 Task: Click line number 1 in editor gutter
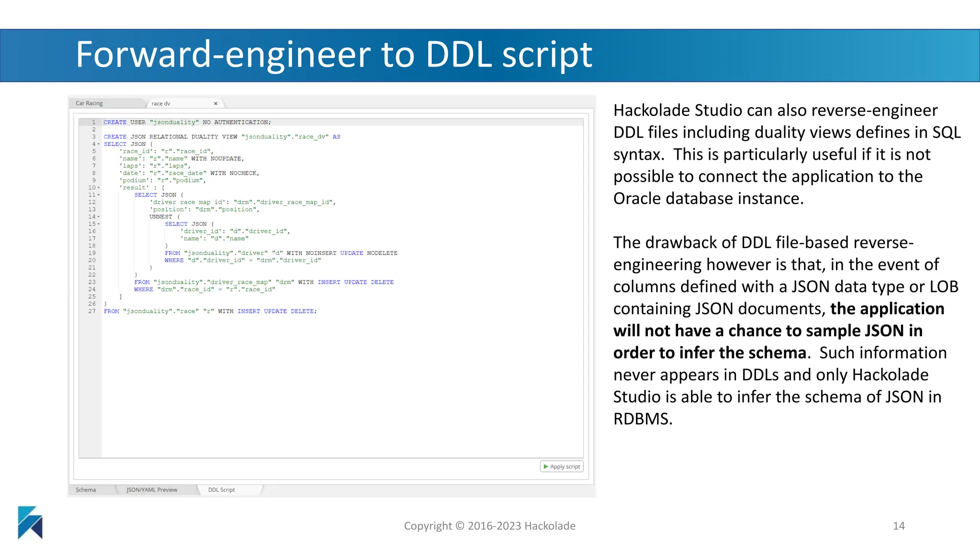94,122
